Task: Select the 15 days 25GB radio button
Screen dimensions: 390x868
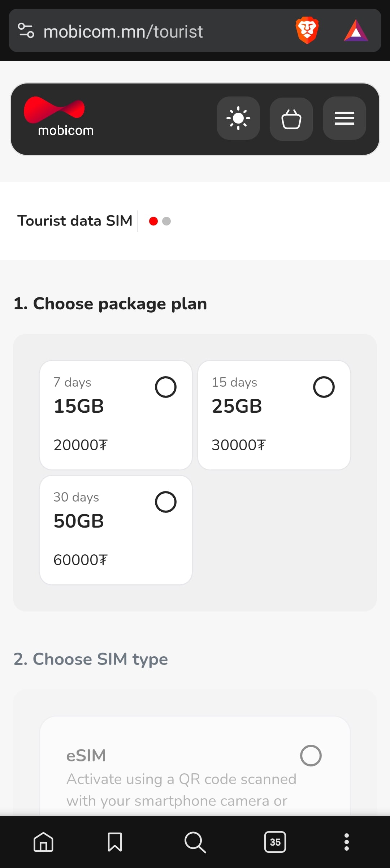Action: click(324, 387)
